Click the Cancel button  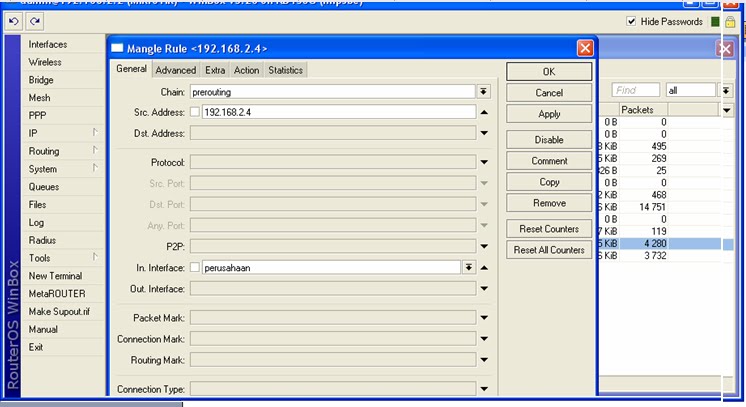(549, 93)
